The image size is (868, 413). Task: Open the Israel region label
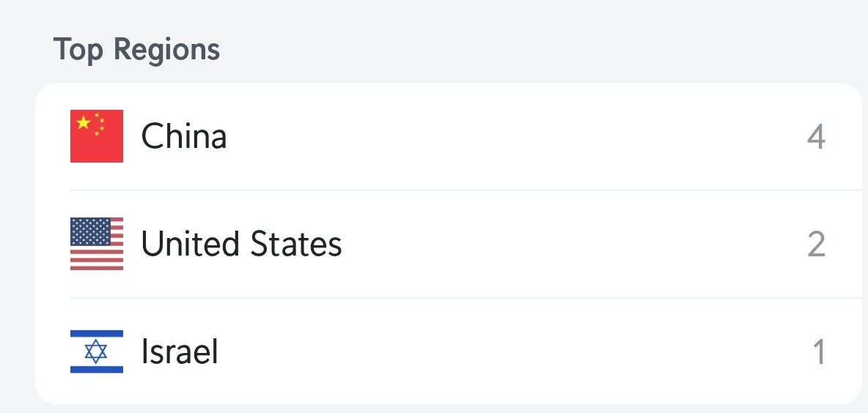(x=180, y=351)
